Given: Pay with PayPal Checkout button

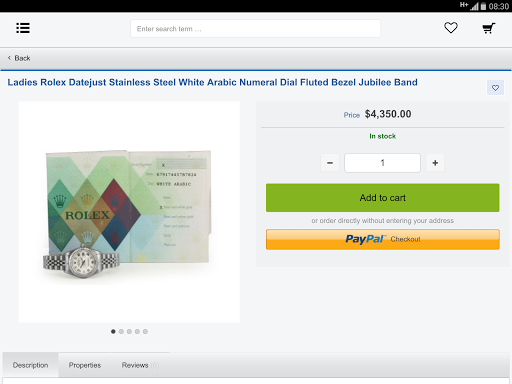Looking at the screenshot, I should 383,239.
